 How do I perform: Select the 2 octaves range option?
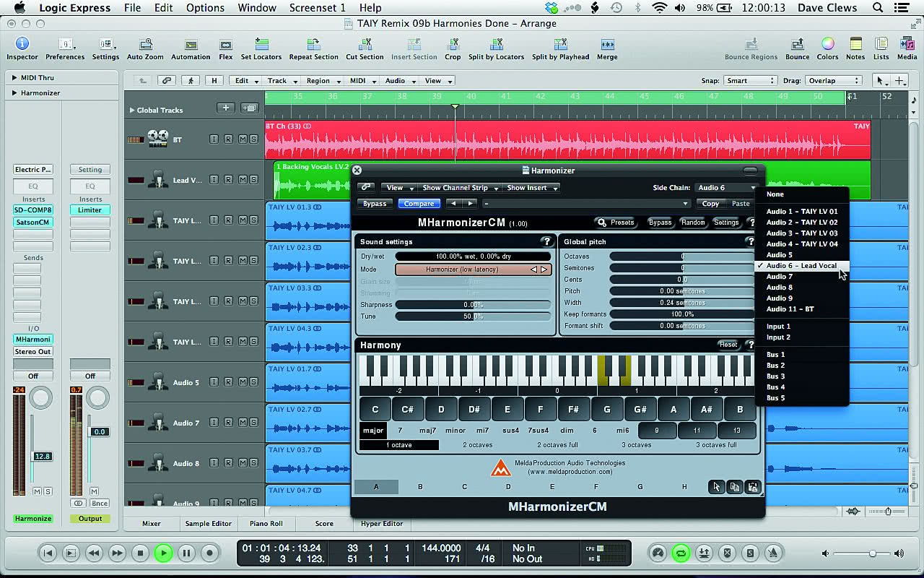(479, 445)
